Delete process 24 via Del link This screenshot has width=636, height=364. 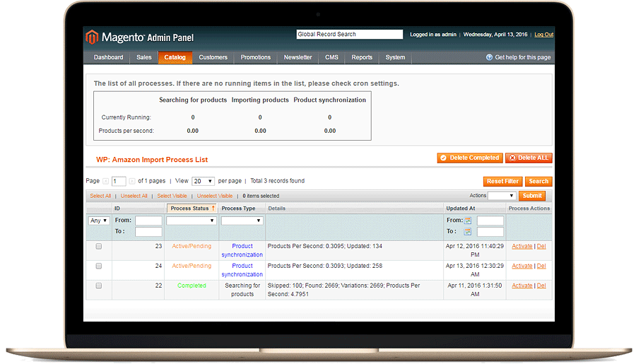[x=541, y=266]
